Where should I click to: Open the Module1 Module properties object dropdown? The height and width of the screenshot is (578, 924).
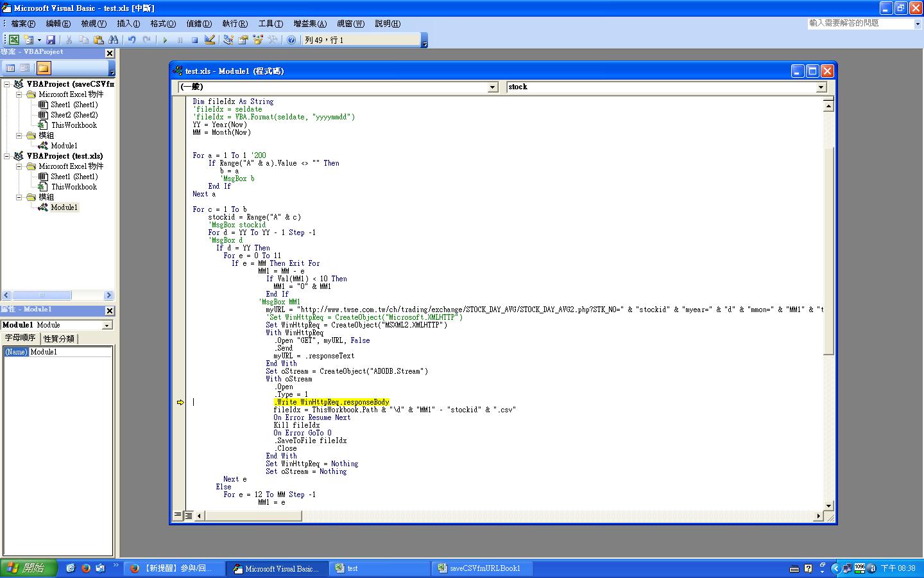(107, 326)
